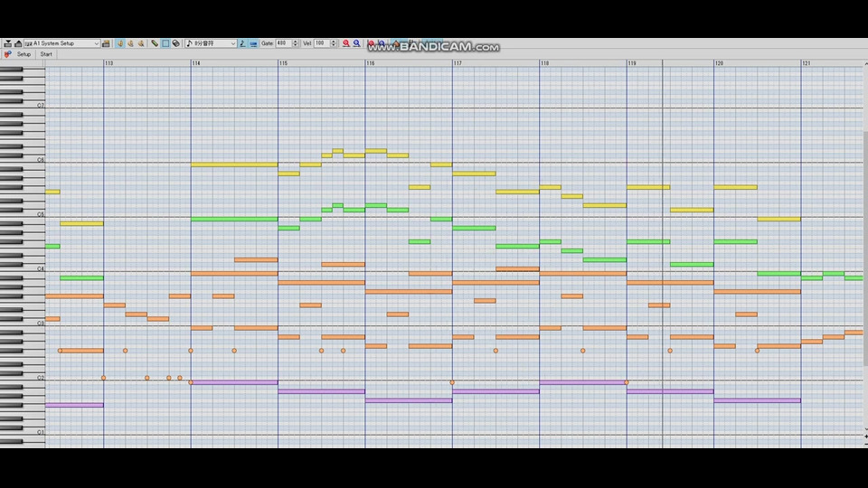The width and height of the screenshot is (868, 488).
Task: Select the first hand tool icon
Action: tap(120, 43)
